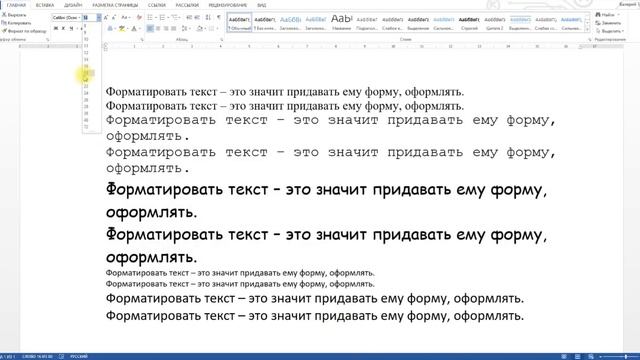Show paragraph marks with pilcrow icon

[219, 18]
